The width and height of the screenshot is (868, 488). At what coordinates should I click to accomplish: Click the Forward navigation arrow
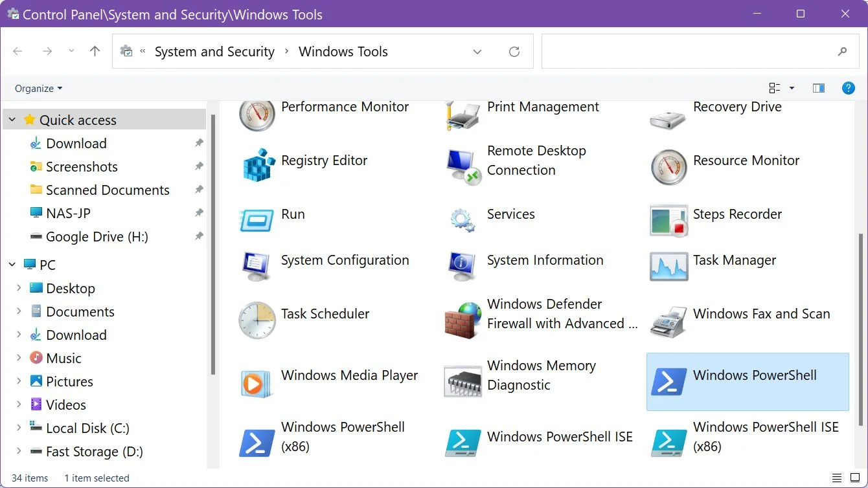[x=47, y=51]
